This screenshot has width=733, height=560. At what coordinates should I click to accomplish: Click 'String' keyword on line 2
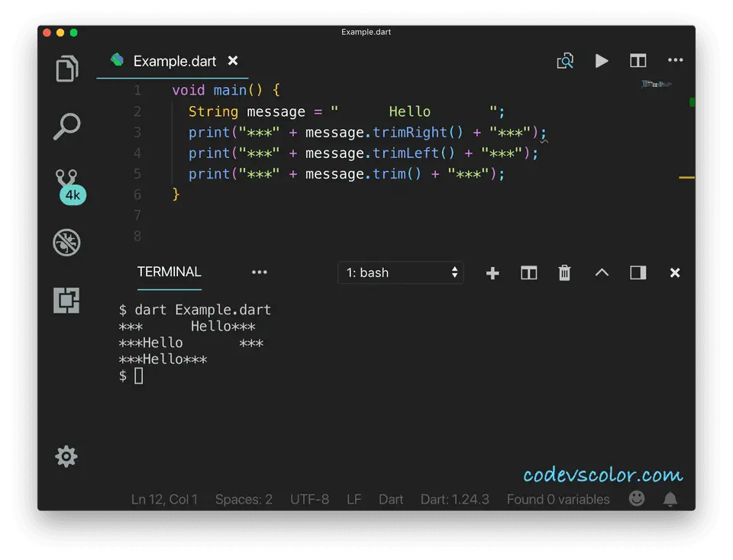[x=213, y=111]
